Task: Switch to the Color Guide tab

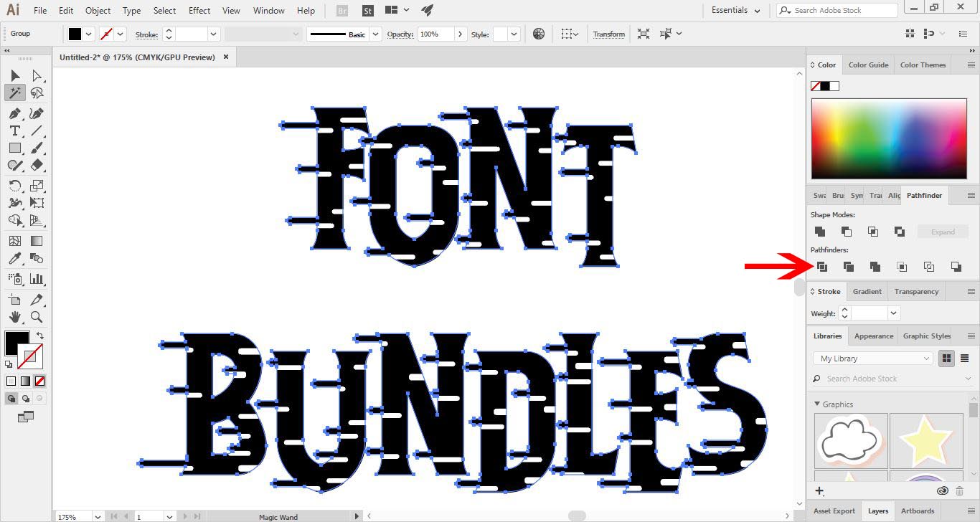Action: coord(868,65)
